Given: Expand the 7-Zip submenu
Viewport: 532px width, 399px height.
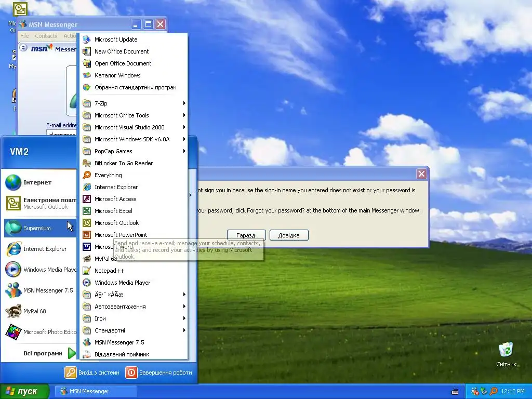Looking at the screenshot, I should [x=134, y=103].
